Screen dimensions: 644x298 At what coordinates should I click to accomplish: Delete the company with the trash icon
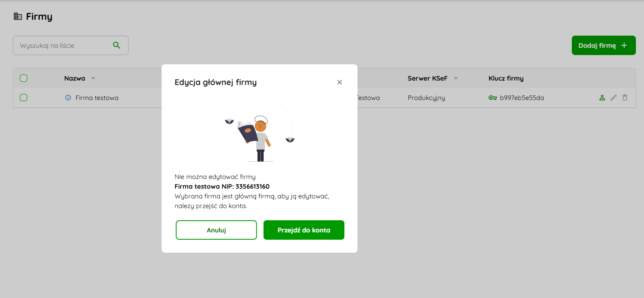coord(625,98)
